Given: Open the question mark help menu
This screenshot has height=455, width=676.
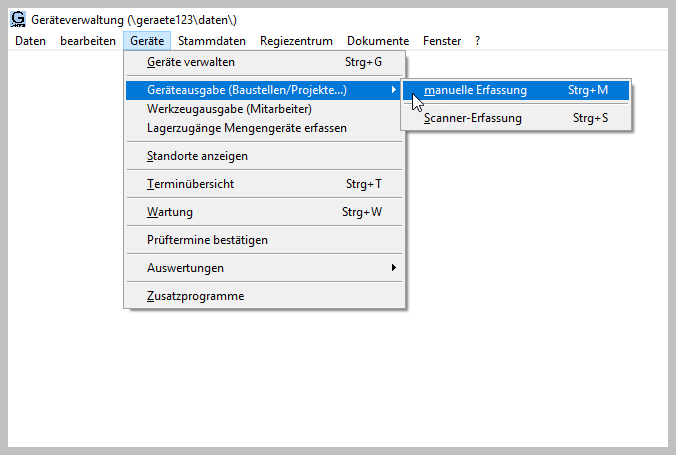Looking at the screenshot, I should (478, 41).
